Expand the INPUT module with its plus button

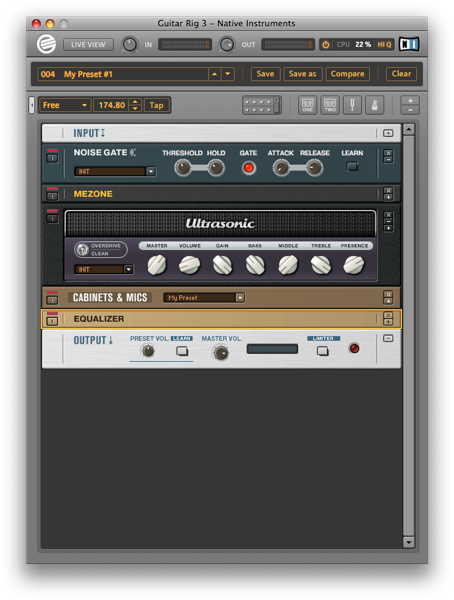coord(388,133)
